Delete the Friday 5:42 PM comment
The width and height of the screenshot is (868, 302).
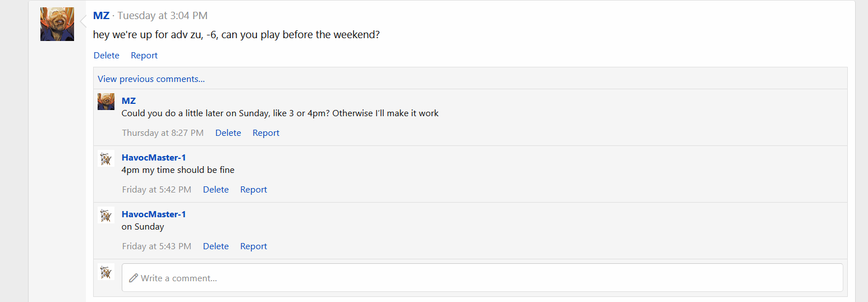click(x=215, y=190)
